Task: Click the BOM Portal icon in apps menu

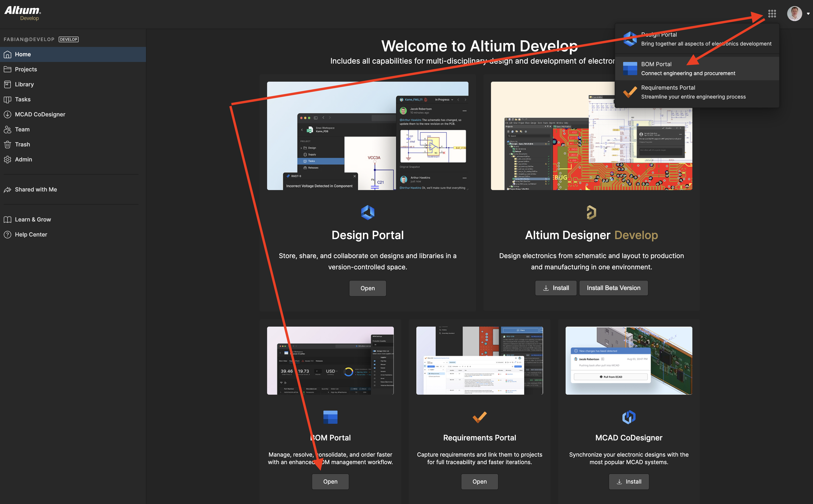Action: pos(630,68)
